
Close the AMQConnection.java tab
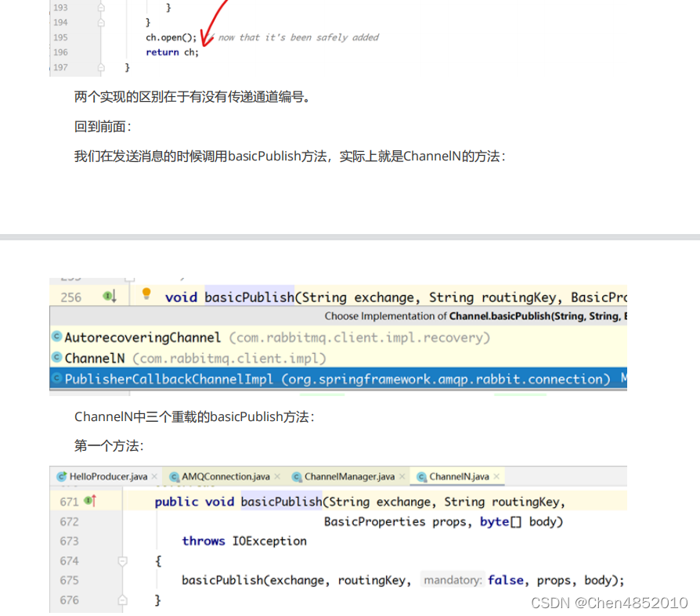[277, 477]
